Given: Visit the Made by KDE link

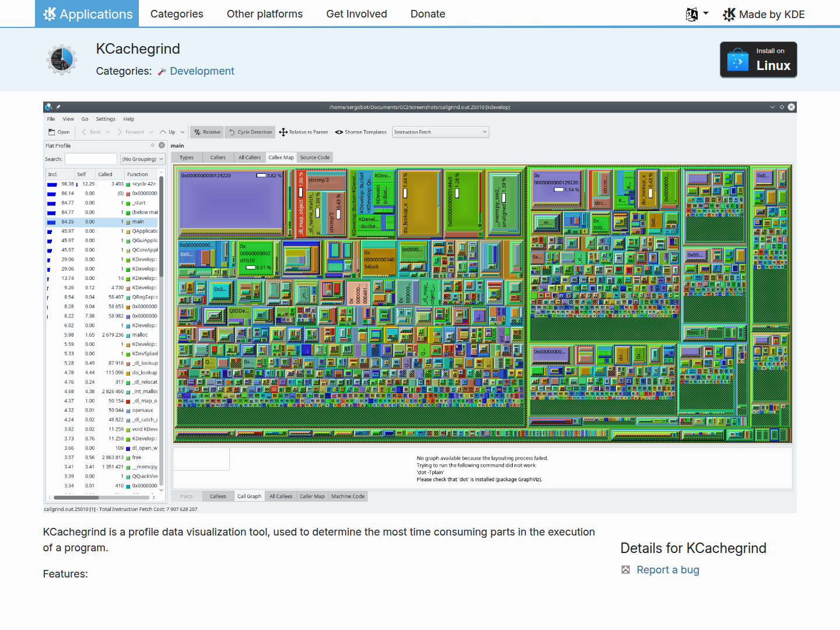Looking at the screenshot, I should (764, 15).
